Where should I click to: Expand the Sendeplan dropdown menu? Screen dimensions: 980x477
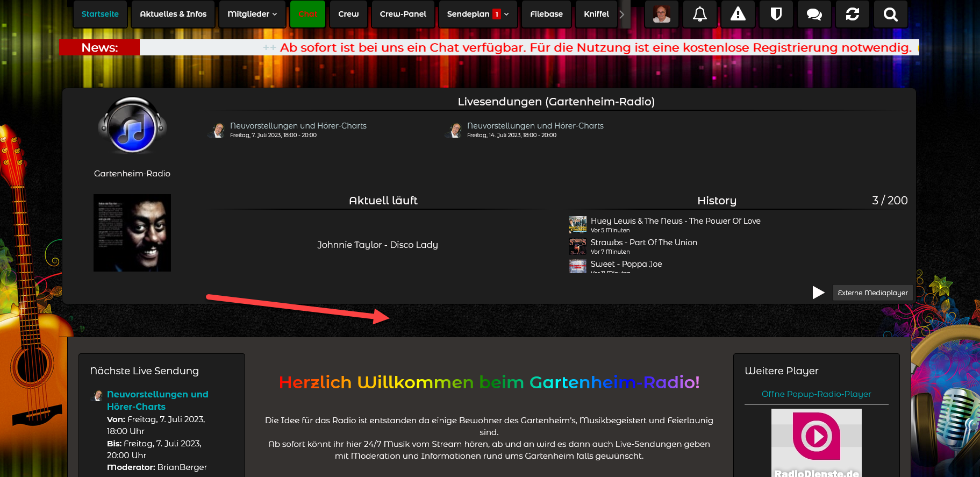point(477,14)
